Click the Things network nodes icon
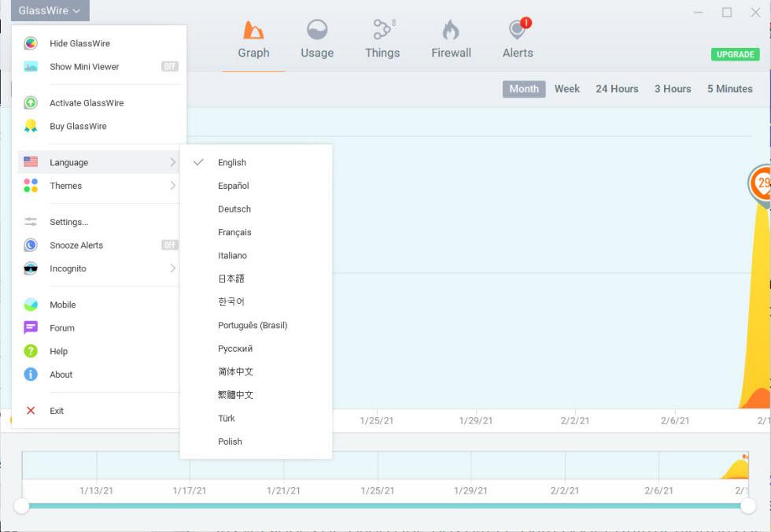This screenshot has height=532, width=771. click(384, 29)
